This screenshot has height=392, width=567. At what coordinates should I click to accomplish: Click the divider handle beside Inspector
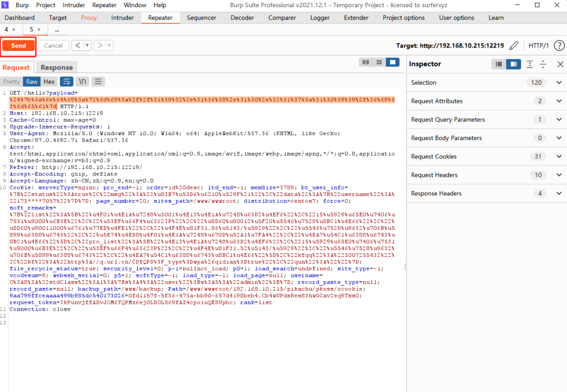(405, 266)
